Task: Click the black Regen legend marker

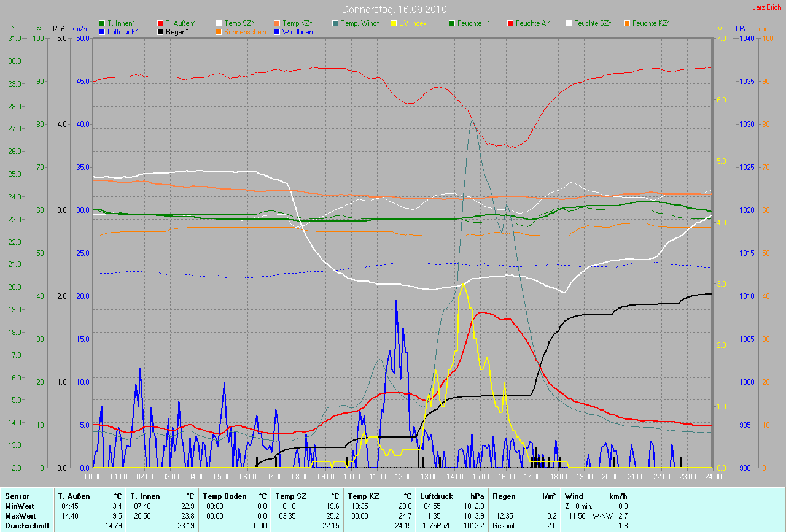Action: click(160, 31)
